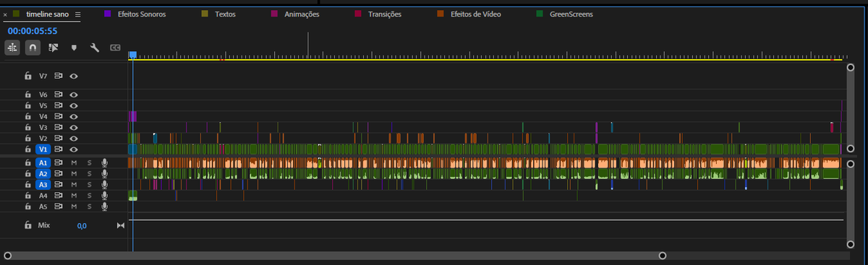Solo audio track A5
The height and width of the screenshot is (265, 868).
pyautogui.click(x=90, y=207)
